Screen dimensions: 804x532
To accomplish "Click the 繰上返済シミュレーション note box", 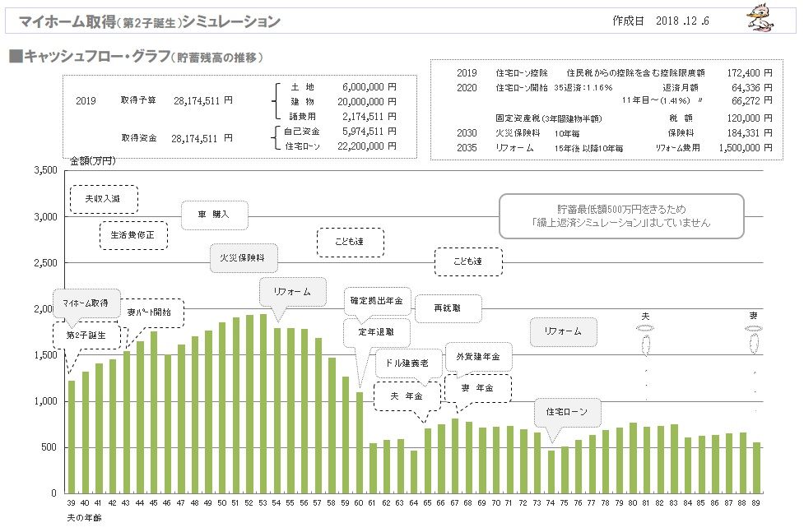I will [620, 216].
